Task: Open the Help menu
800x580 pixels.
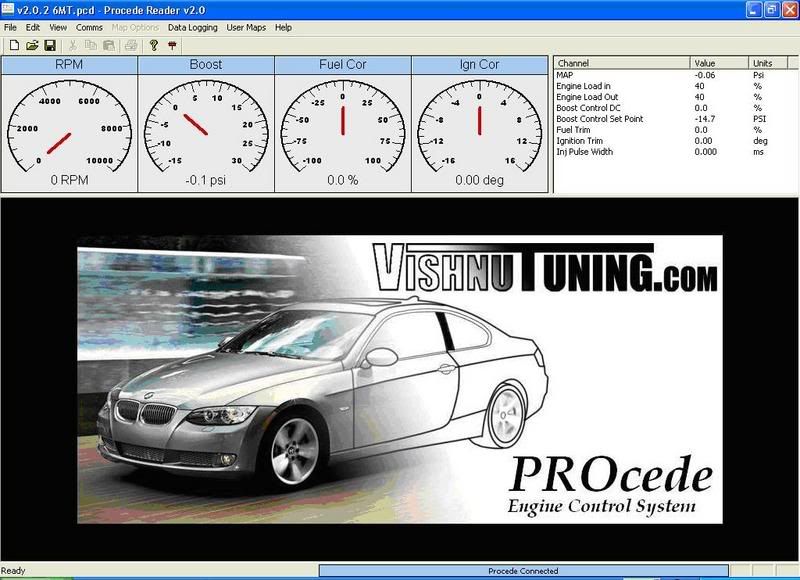Action: click(x=283, y=27)
